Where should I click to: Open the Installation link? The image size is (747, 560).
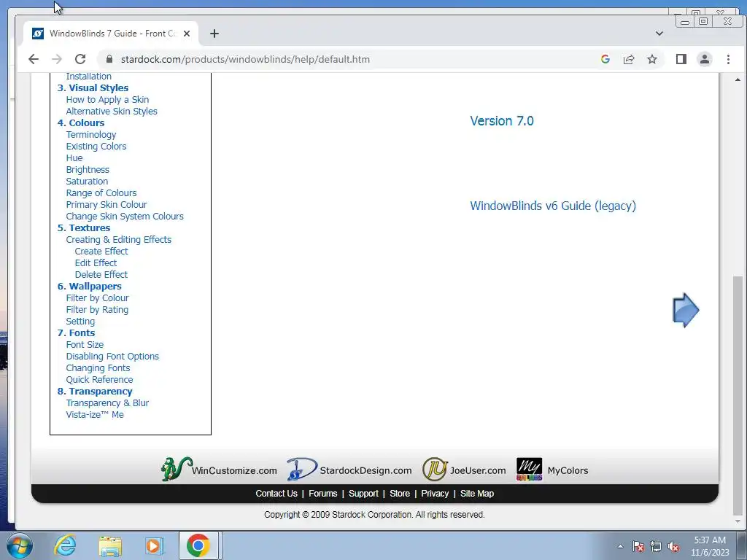coord(88,76)
